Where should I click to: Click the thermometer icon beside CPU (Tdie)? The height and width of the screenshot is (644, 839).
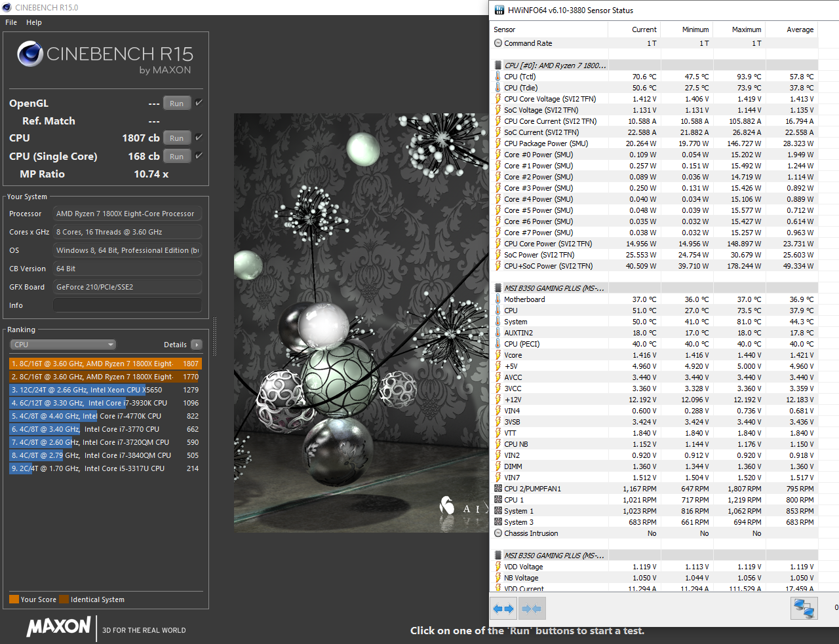tap(498, 88)
